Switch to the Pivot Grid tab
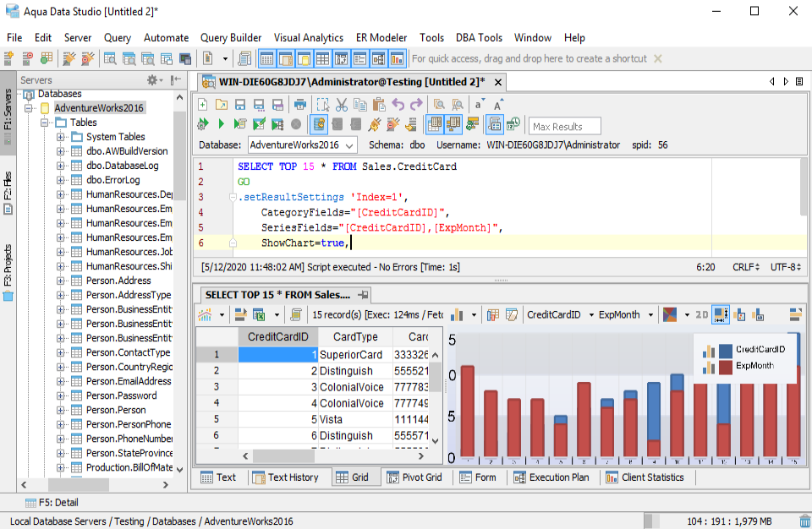The height and width of the screenshot is (529, 812). pyautogui.click(x=414, y=477)
